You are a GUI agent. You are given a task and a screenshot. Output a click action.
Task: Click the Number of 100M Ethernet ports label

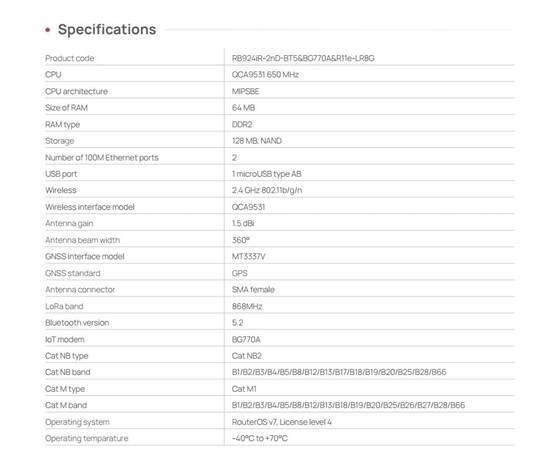pyautogui.click(x=102, y=158)
